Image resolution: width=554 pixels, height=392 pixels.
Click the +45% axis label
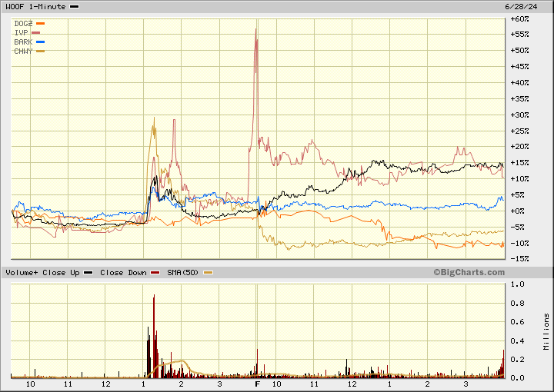click(519, 66)
